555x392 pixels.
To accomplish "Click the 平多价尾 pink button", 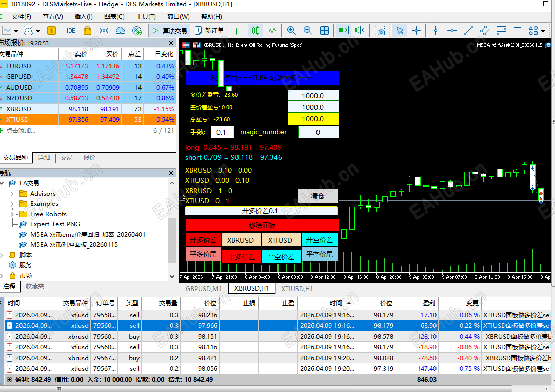I will (x=203, y=254).
